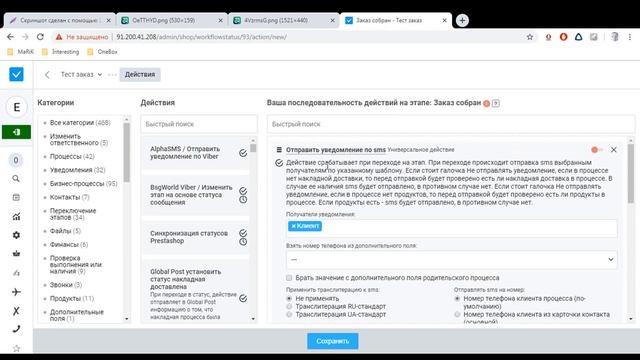Click the checkmark icon on AlphaSMS Viber action
This screenshot has width=640, height=360.
243,153
